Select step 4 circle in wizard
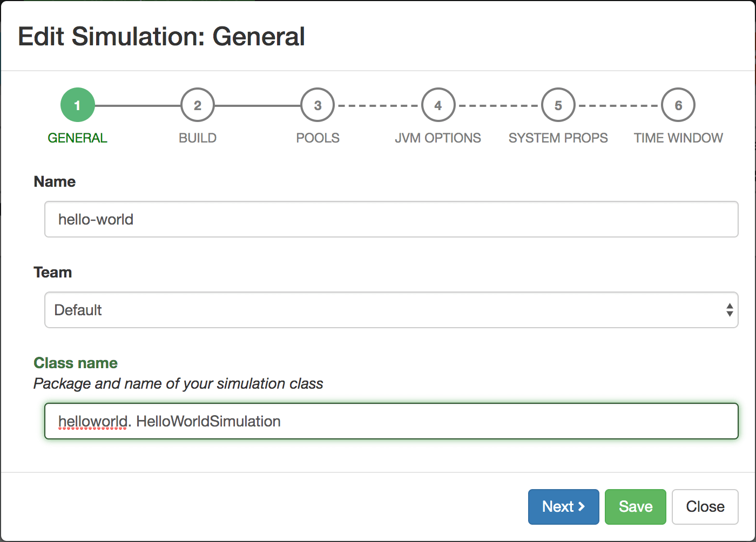Viewport: 756px width, 542px height. 438,105
